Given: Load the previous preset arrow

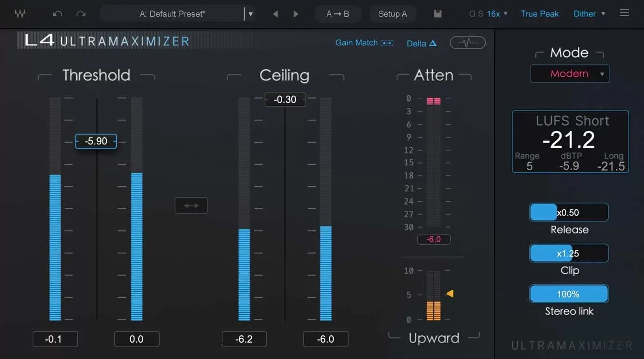Looking at the screenshot, I should click(275, 14).
